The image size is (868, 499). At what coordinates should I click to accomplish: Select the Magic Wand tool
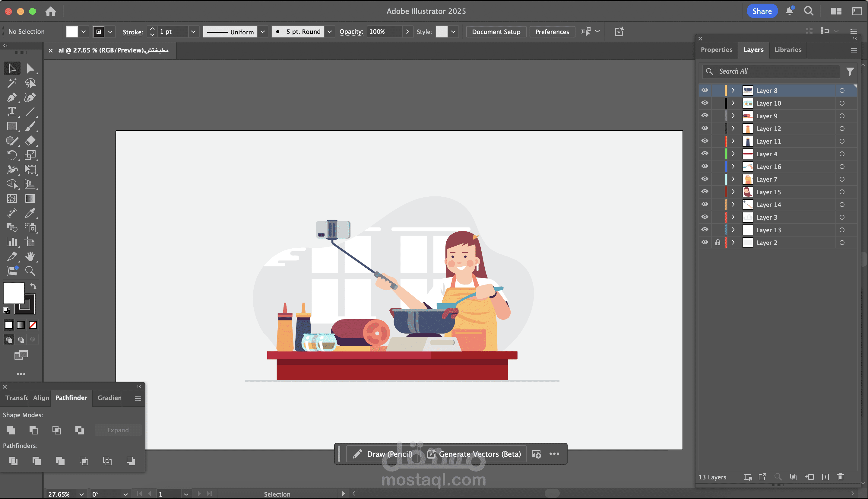pos(12,83)
